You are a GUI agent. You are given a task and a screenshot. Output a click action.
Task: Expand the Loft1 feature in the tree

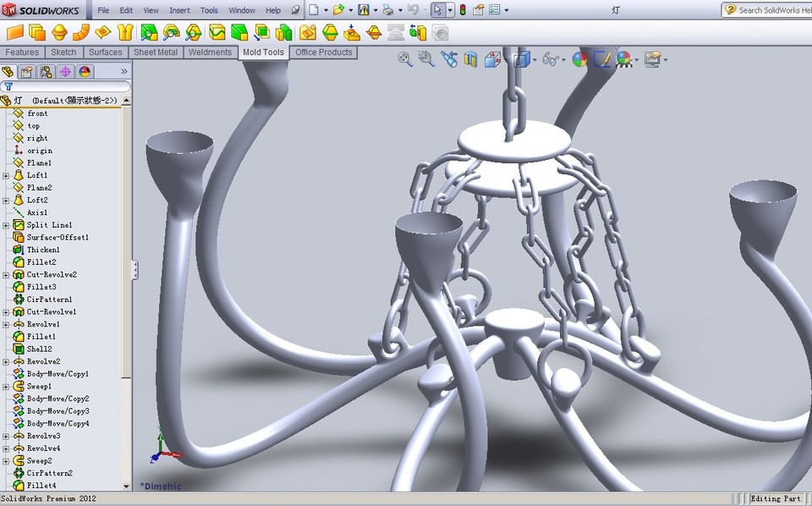[x=5, y=175]
